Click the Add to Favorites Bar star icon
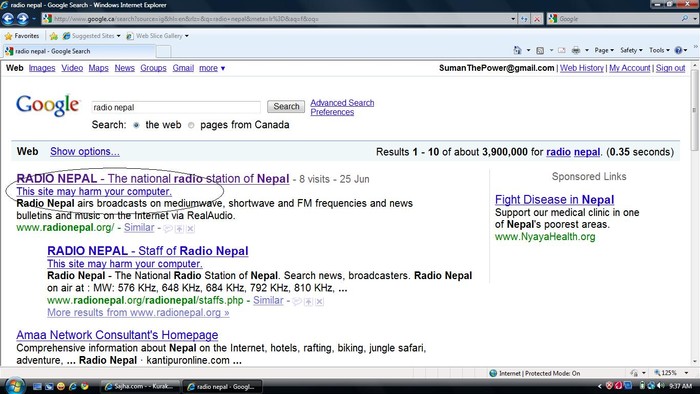700x394 pixels. coord(54,36)
